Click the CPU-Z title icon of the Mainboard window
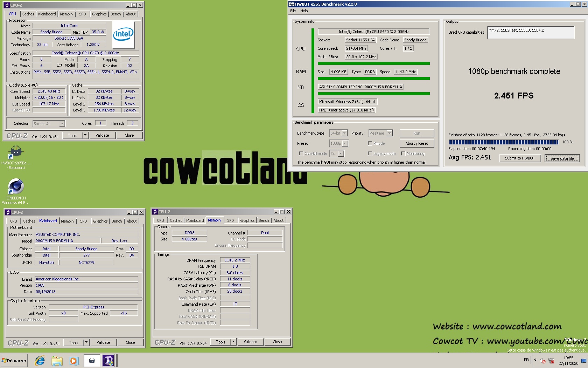The image size is (588, 368). tap(8, 212)
